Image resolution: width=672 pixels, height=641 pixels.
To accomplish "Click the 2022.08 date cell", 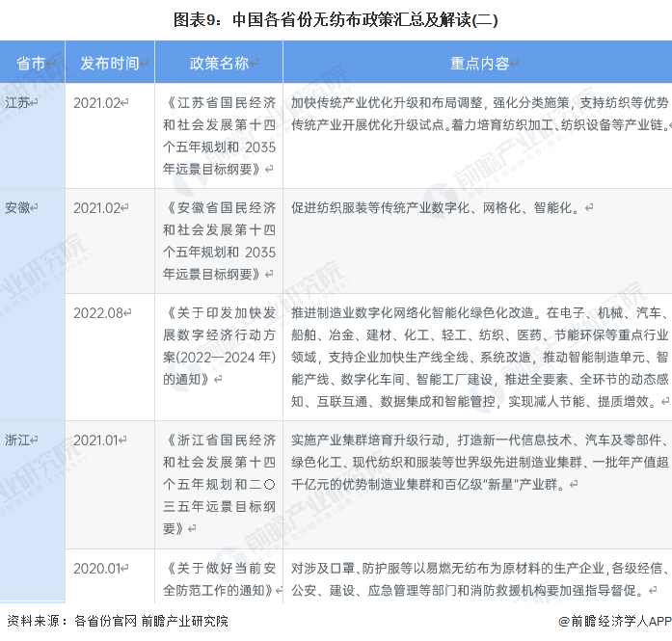I will click(98, 312).
